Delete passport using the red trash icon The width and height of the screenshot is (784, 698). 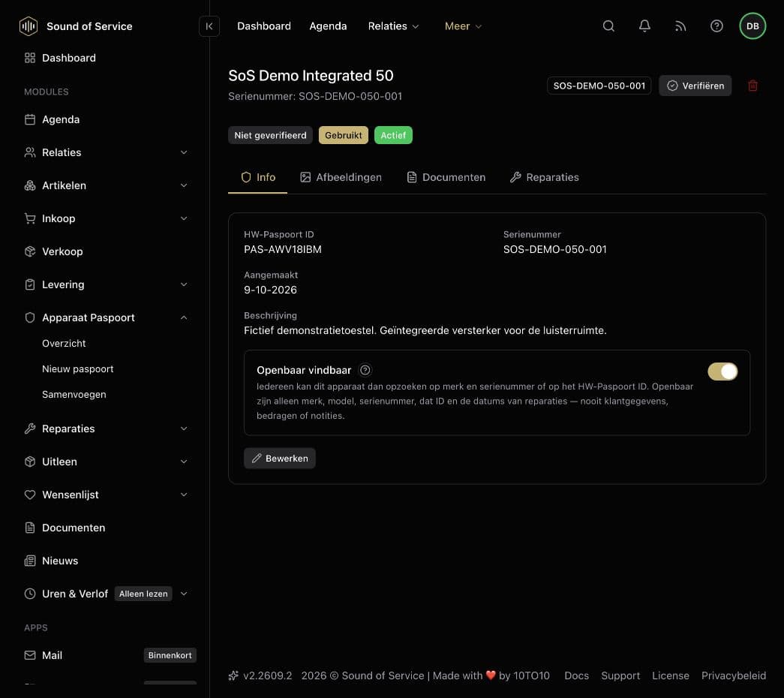752,86
